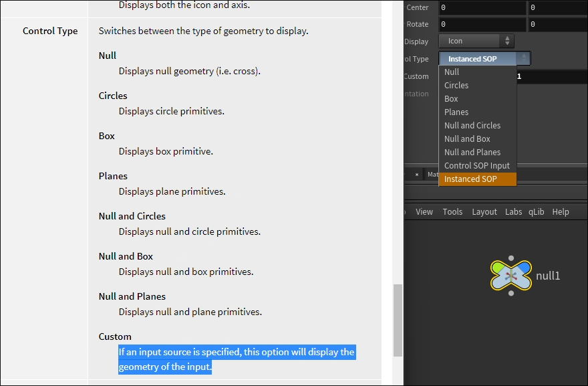Click the 'Planes' doc heading
The height and width of the screenshot is (386, 588).
click(113, 176)
